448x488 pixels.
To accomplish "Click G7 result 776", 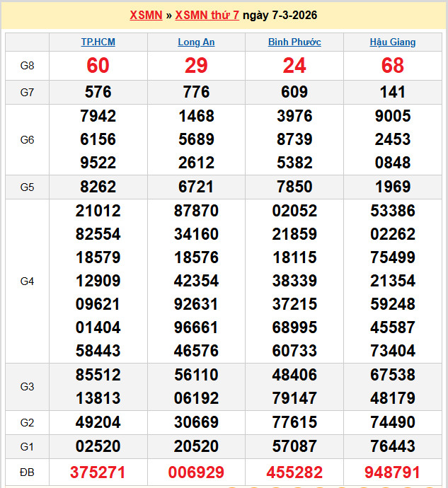I will tap(196, 92).
